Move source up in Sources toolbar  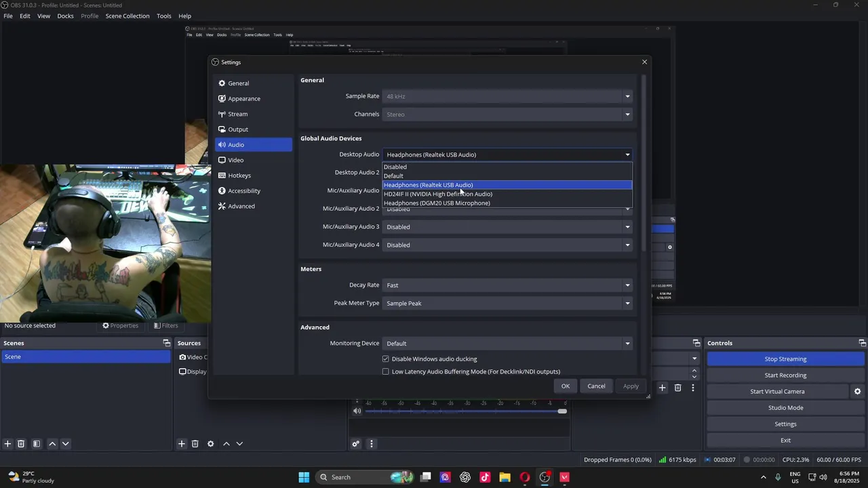226,444
